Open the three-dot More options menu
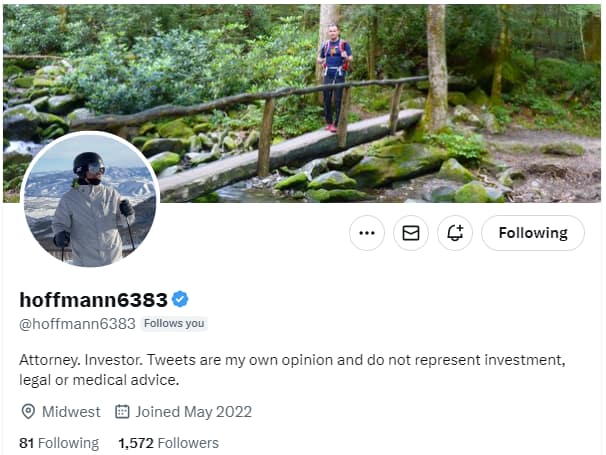The image size is (606, 455). point(367,233)
